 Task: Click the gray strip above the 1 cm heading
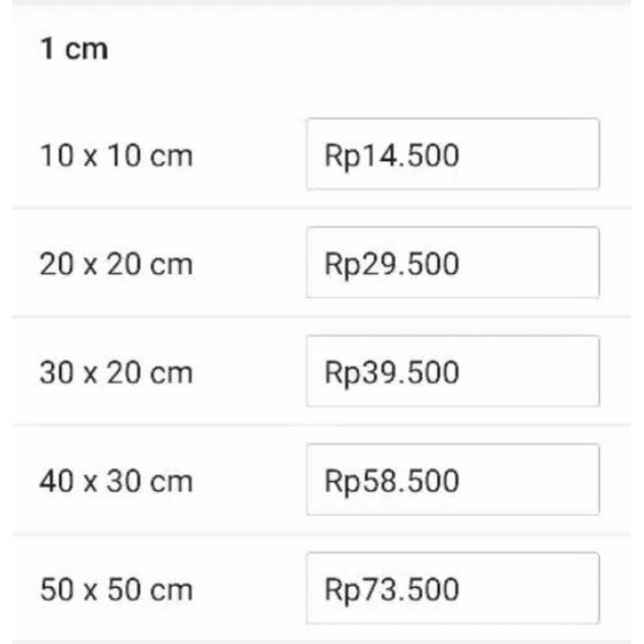tap(322, 2)
